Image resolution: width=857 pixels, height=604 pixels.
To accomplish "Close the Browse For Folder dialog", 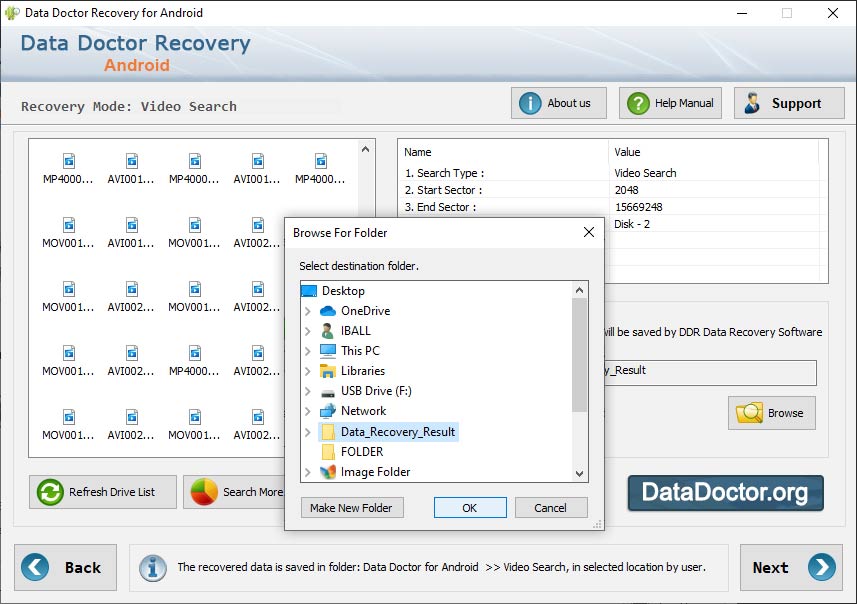I will click(x=588, y=232).
